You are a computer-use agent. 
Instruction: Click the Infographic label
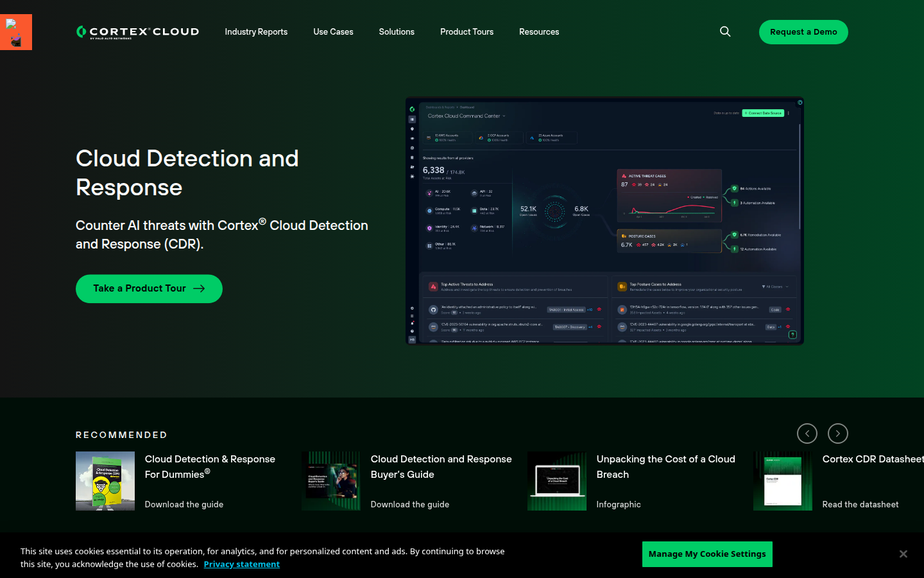(619, 505)
